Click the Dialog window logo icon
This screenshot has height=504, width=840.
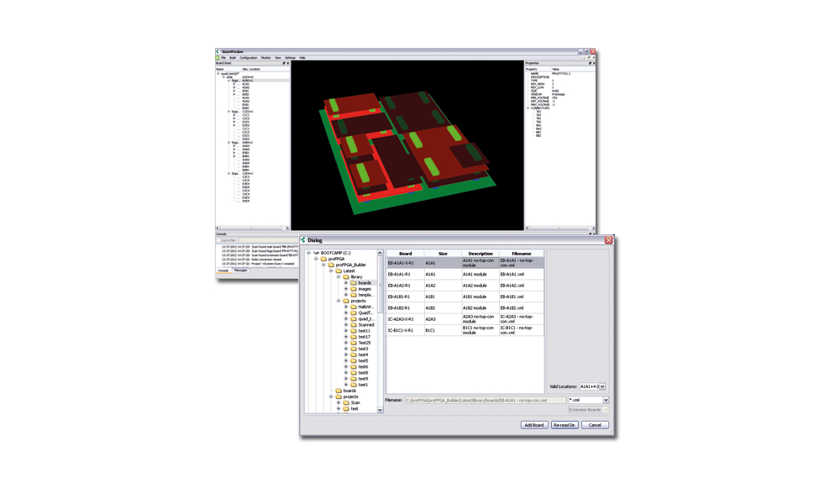pyautogui.click(x=303, y=240)
